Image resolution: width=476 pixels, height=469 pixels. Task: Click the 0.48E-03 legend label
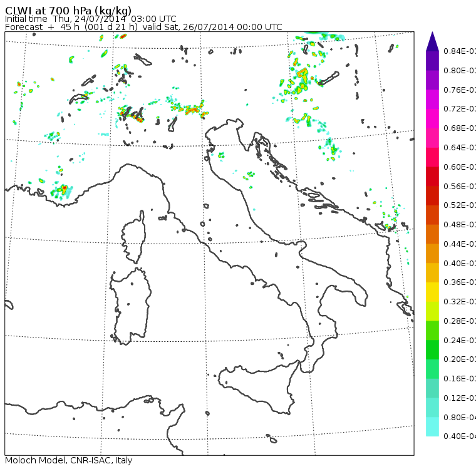point(460,225)
